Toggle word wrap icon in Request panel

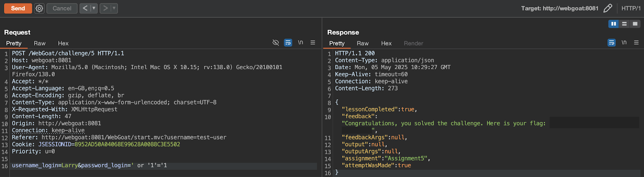pos(288,42)
